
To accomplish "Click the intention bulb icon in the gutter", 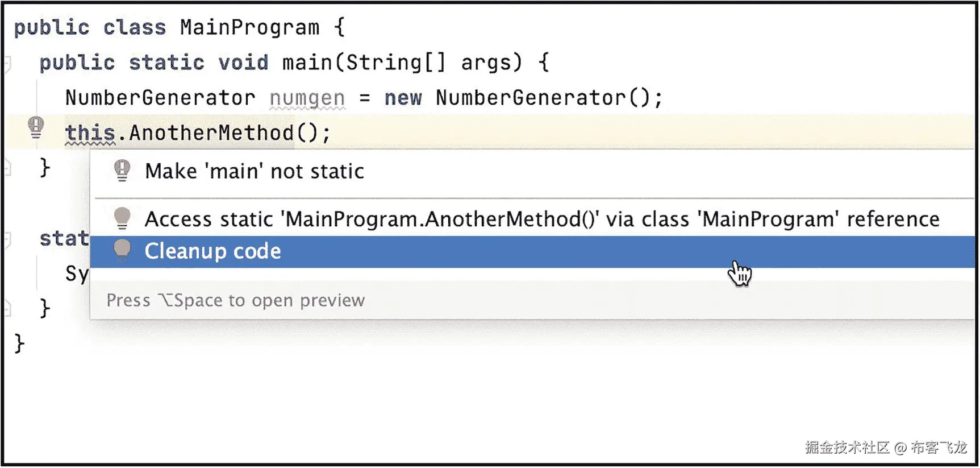I will coord(36,127).
